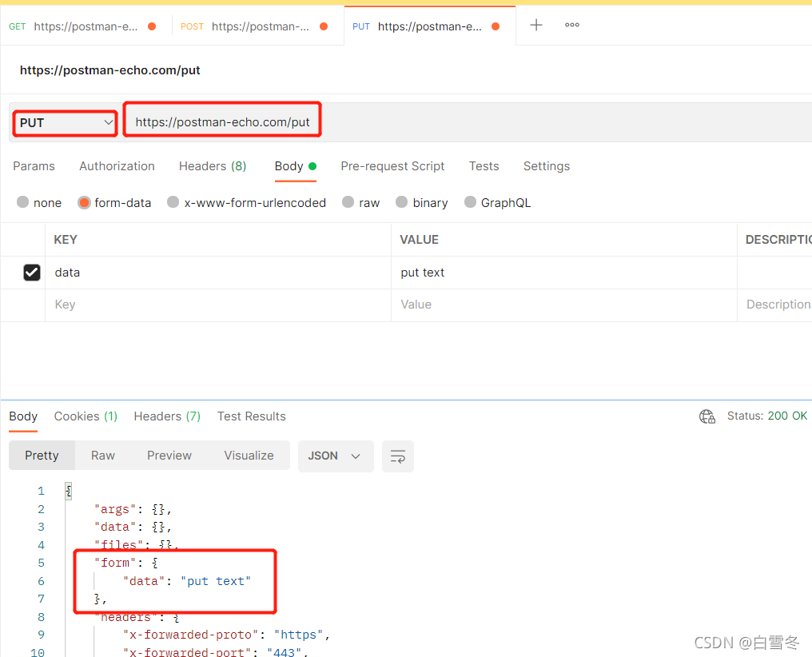Uncheck the data key row checkbox
812x657 pixels.
click(32, 273)
